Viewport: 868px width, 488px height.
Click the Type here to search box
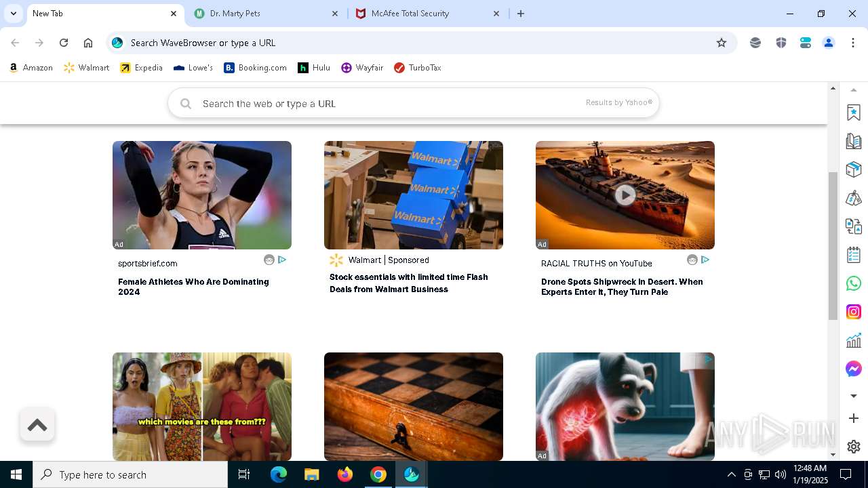click(x=130, y=474)
